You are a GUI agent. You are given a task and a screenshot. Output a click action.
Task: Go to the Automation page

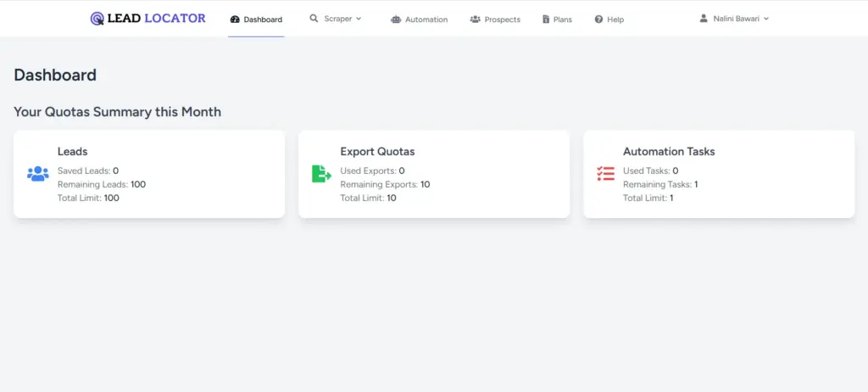(x=419, y=20)
